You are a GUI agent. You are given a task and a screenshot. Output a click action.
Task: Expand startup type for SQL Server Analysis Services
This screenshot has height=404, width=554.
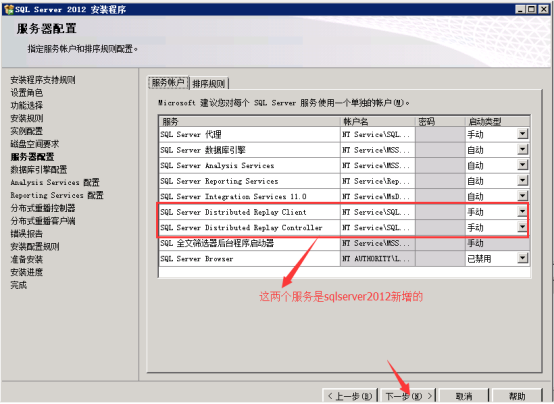[x=523, y=165]
